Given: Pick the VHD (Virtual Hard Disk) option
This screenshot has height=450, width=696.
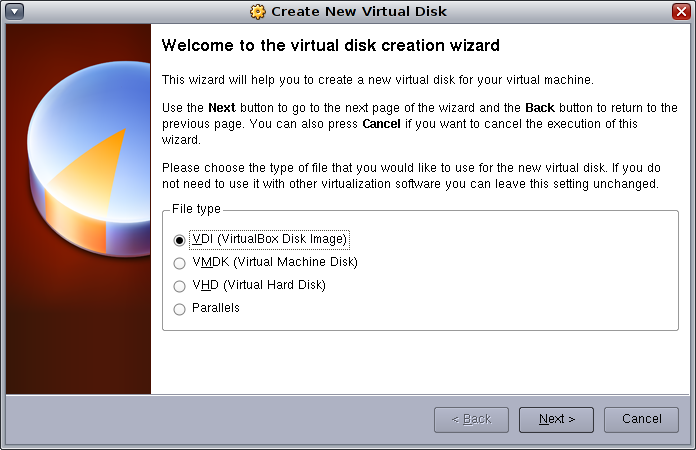Looking at the screenshot, I should pyautogui.click(x=180, y=286).
